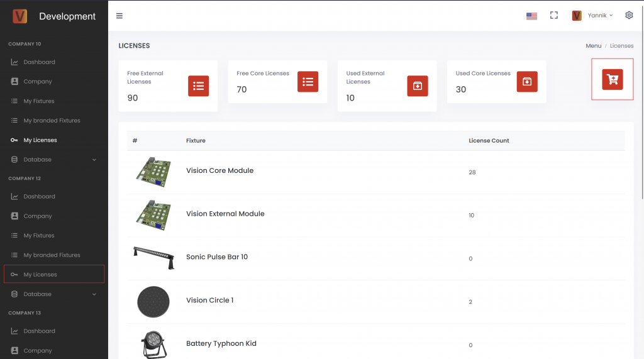Click the Used External Licenses archive icon
The width and height of the screenshot is (644, 359).
click(x=417, y=86)
